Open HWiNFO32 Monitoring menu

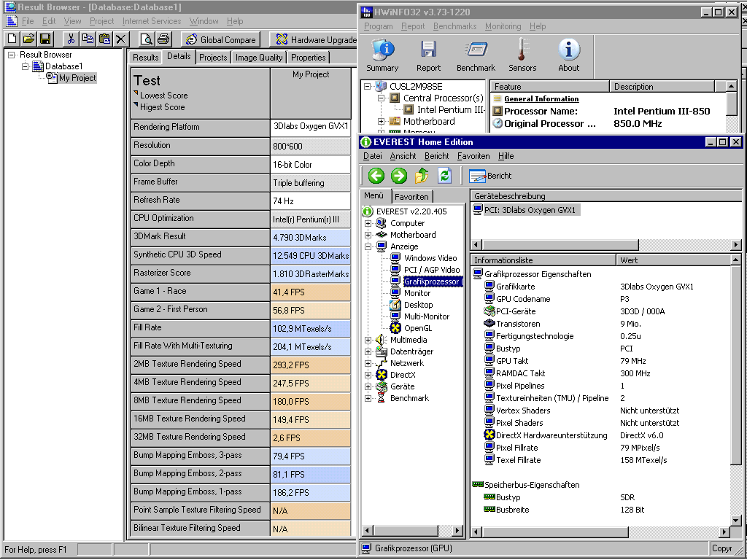coord(503,26)
